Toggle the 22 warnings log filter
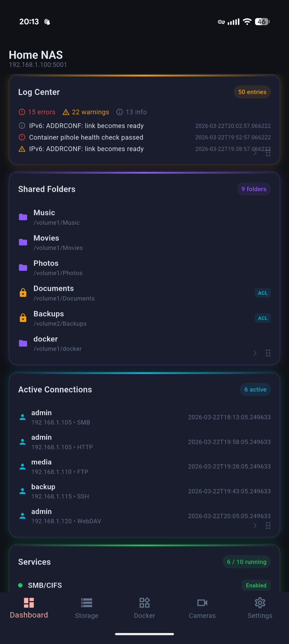Image resolution: width=289 pixels, height=644 pixels. point(85,112)
